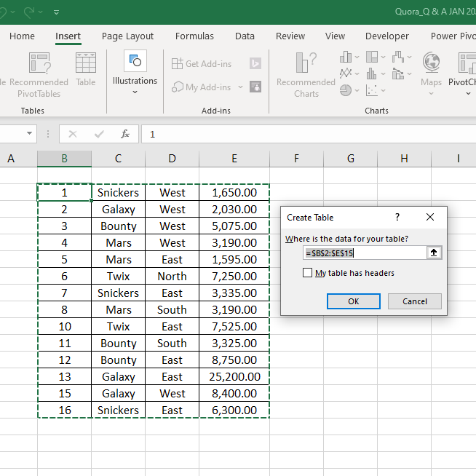This screenshot has height=476, width=476.
Task: Expand the PivotChart dropdown arrow
Action: [x=468, y=93]
